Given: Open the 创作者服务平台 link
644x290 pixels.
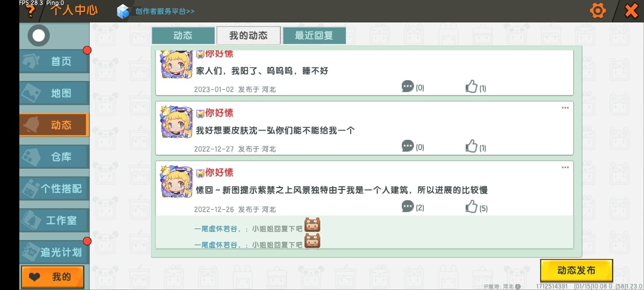Looking at the screenshot, I should point(165,11).
